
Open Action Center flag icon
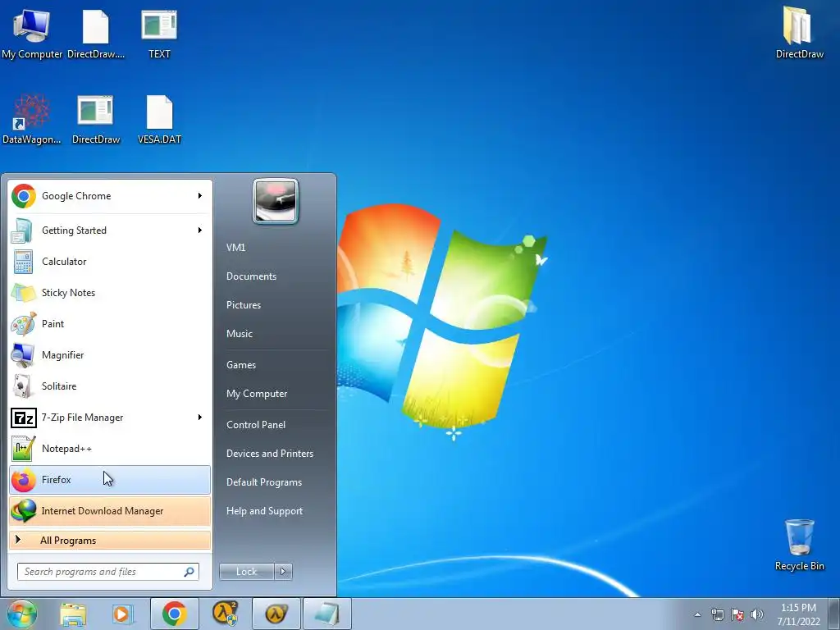pos(737,614)
